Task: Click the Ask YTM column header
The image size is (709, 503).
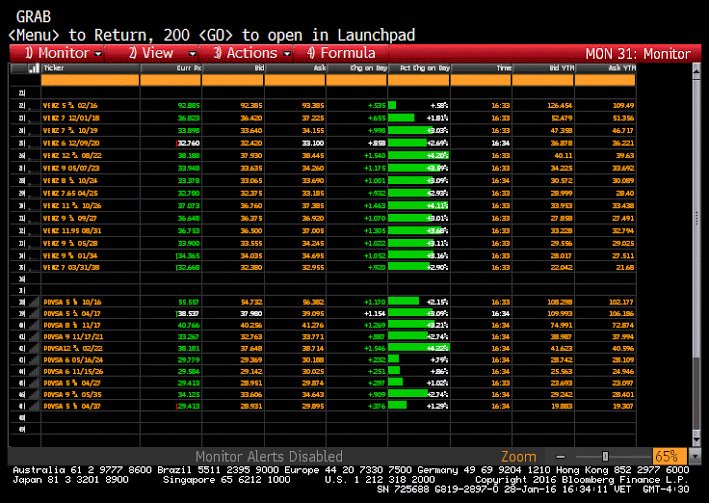Action: click(605, 68)
